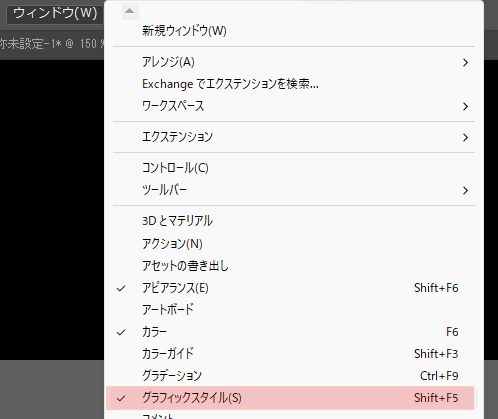The width and height of the screenshot is (498, 419).
Task: Open the エクステンション submenu
Action: tap(294, 137)
